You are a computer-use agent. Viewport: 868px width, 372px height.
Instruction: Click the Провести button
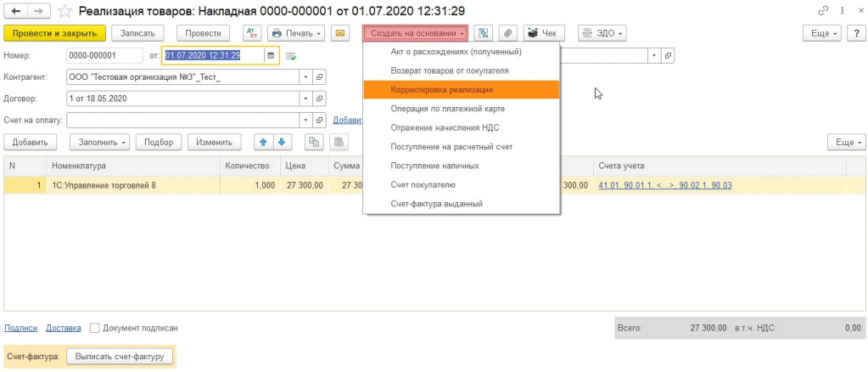[x=203, y=33]
